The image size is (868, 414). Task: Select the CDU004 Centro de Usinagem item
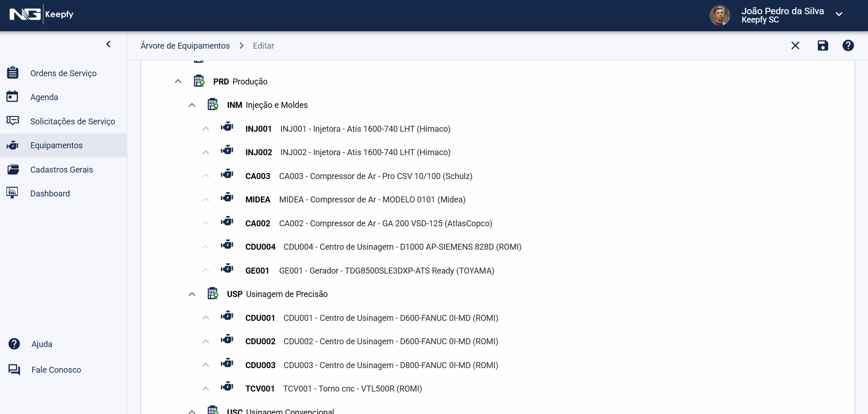[x=402, y=247]
